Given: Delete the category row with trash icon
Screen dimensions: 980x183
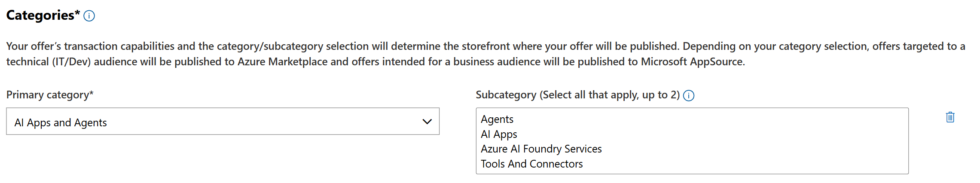Looking at the screenshot, I should tap(950, 117).
